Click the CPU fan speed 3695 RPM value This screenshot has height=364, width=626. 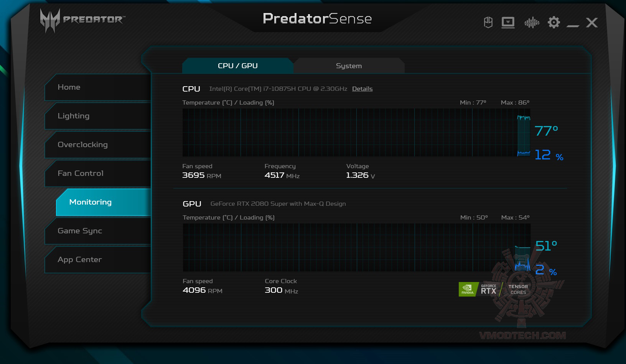click(202, 175)
